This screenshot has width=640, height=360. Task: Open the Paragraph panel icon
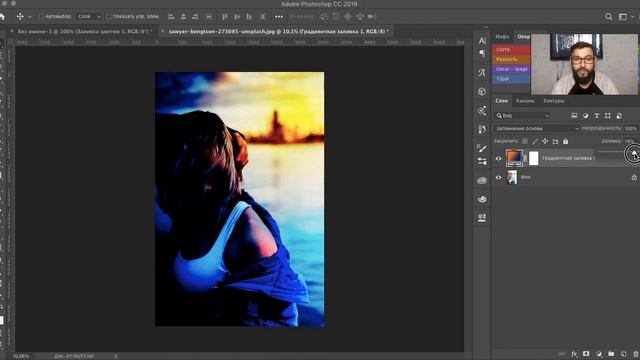(482, 53)
